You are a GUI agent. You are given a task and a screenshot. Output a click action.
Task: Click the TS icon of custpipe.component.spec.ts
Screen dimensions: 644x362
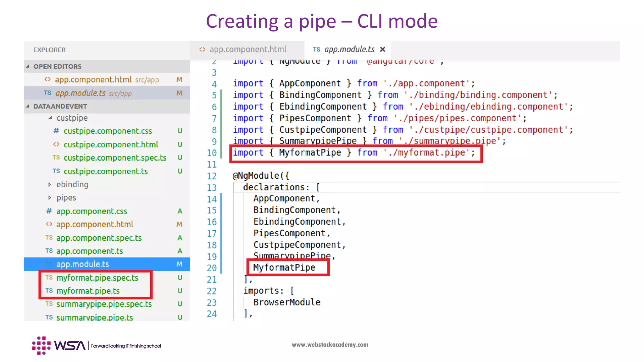tap(56, 157)
